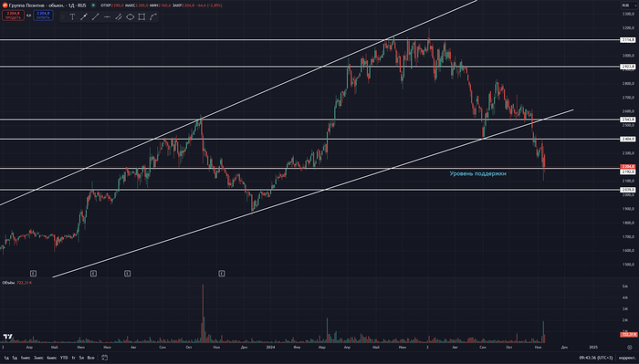Pick the horizontal line tool
Viewport: 639px width, 364px height.
[107, 16]
